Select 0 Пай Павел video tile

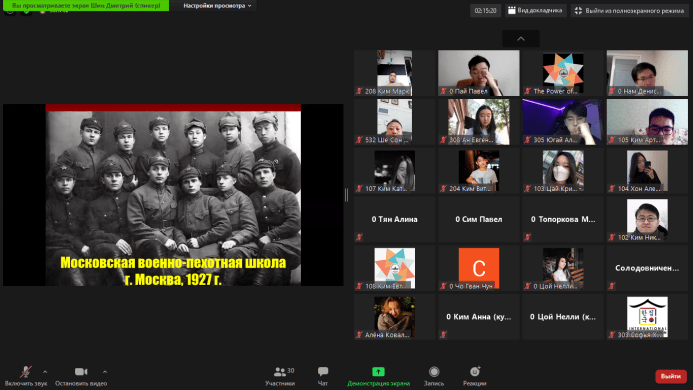click(x=479, y=73)
